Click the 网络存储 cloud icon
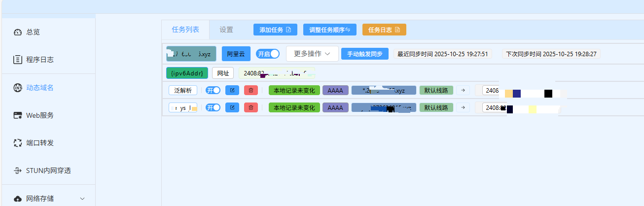Screen dimensions: 644x206 click(18, 199)
